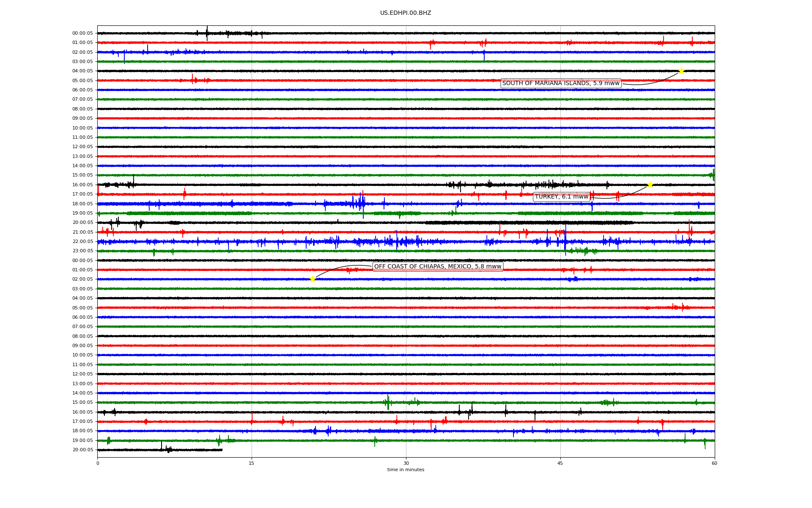Screen dimensions: 812x508
Task: Select the TURKEY, 6.1 mww annotation label
Action: pyautogui.click(x=562, y=197)
